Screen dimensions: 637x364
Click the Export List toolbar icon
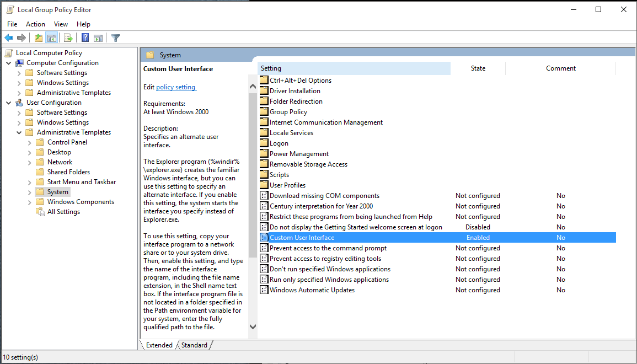[68, 38]
